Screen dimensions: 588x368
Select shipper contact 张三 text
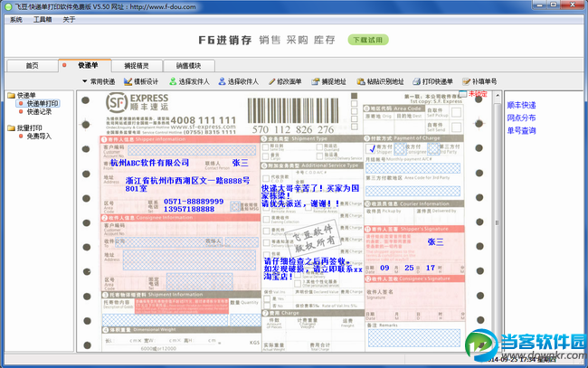[241, 163]
